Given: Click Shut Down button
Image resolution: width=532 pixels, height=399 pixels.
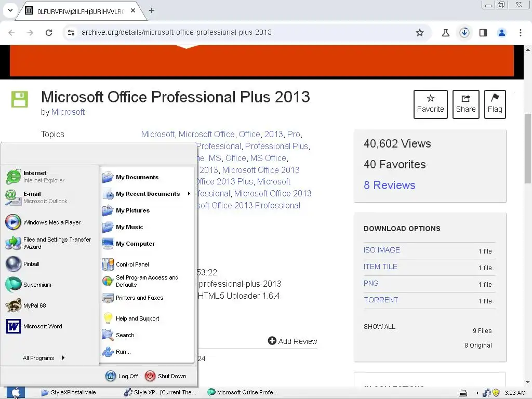Looking at the screenshot, I should (x=166, y=376).
